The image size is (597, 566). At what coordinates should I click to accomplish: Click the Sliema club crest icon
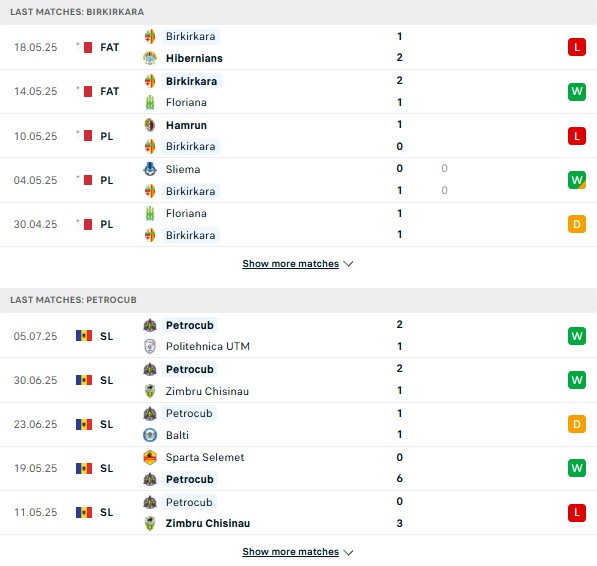pyautogui.click(x=150, y=169)
